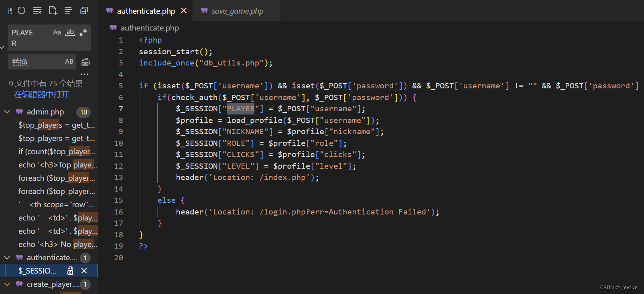644x294 pixels.
Task: Click line number 7 in the gutter
Action: pyautogui.click(x=121, y=108)
